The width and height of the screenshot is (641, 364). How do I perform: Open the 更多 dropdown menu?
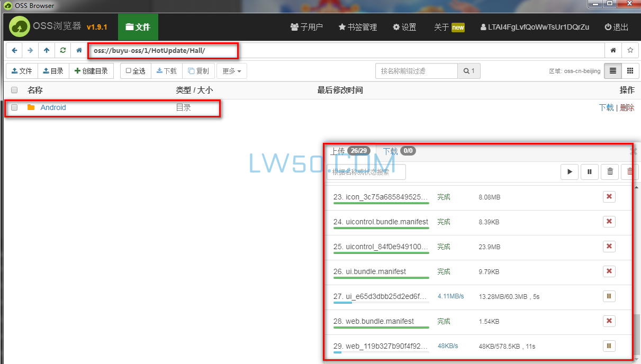231,71
